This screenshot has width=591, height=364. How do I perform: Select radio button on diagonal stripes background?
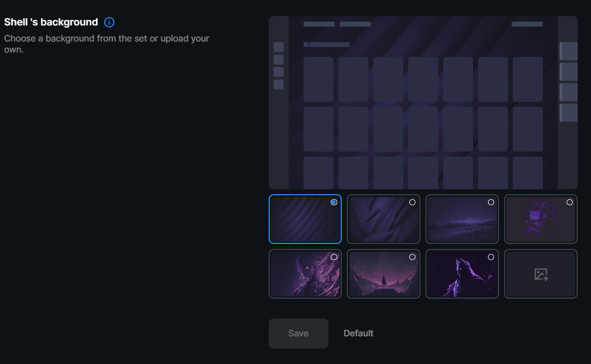pyautogui.click(x=334, y=202)
